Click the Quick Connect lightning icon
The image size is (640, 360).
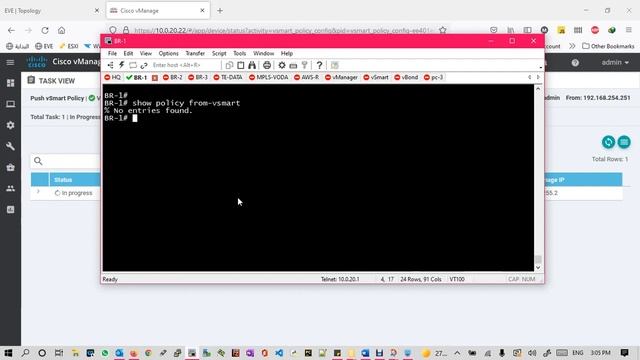point(122,65)
